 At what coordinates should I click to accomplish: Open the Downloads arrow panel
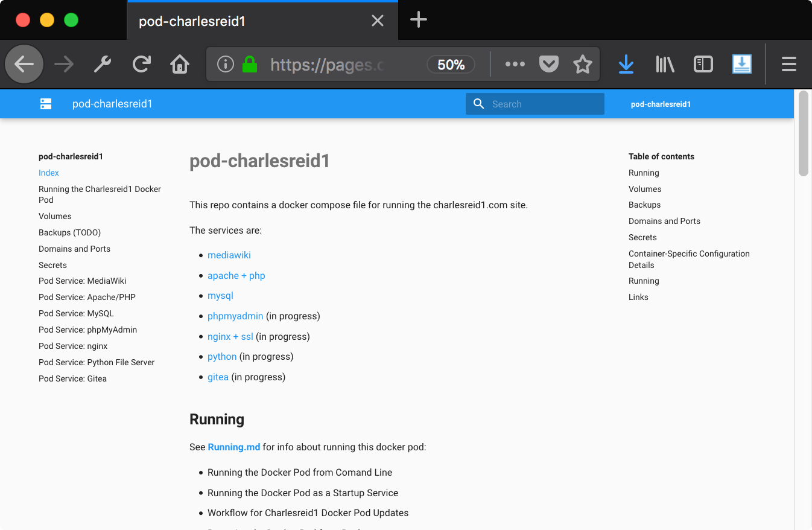[x=626, y=64]
